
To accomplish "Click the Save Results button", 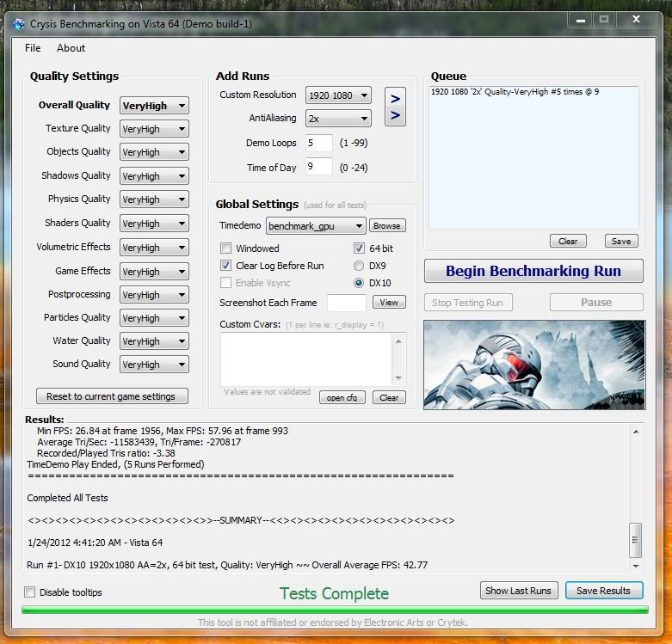I will (604, 591).
